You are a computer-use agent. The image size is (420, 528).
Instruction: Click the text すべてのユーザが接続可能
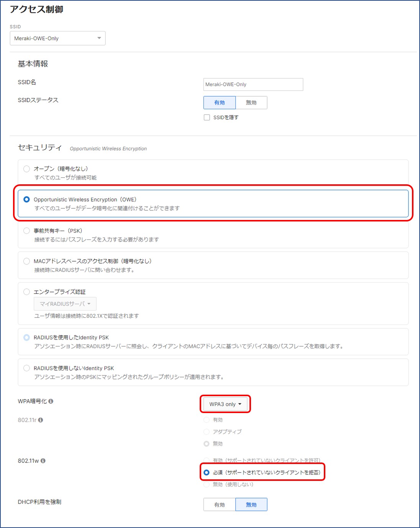tap(66, 178)
